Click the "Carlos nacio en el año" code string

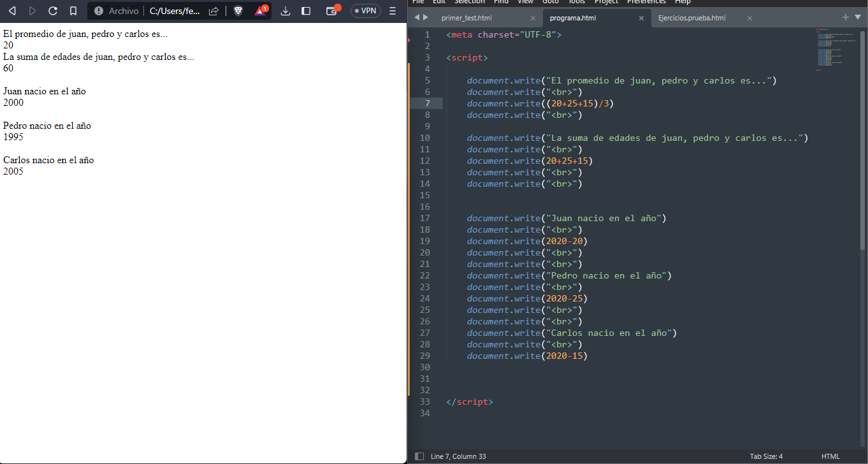pyautogui.click(x=608, y=333)
